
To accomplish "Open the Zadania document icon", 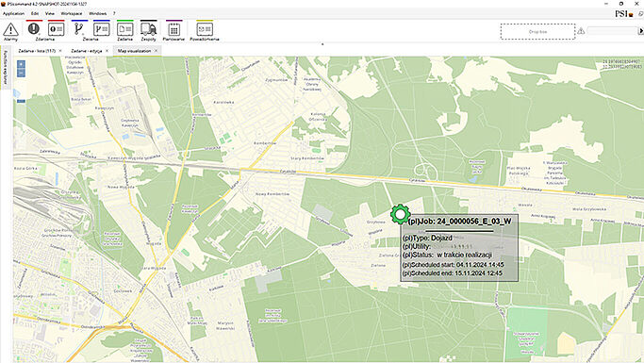I will (124, 29).
